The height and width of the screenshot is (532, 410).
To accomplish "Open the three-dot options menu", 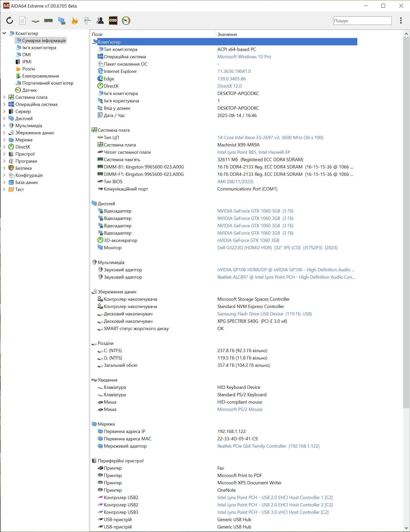I will [401, 21].
